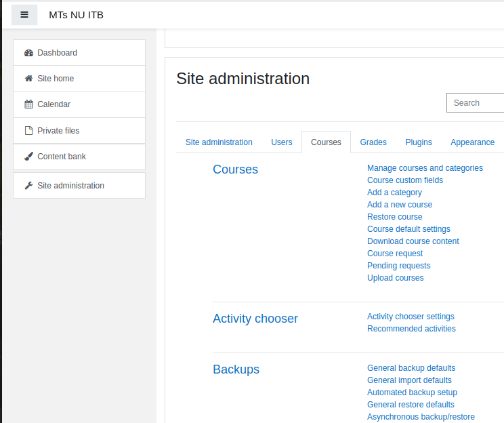Viewport: 504px width, 423px height.
Task: Open General import defaults
Action: [x=409, y=380]
